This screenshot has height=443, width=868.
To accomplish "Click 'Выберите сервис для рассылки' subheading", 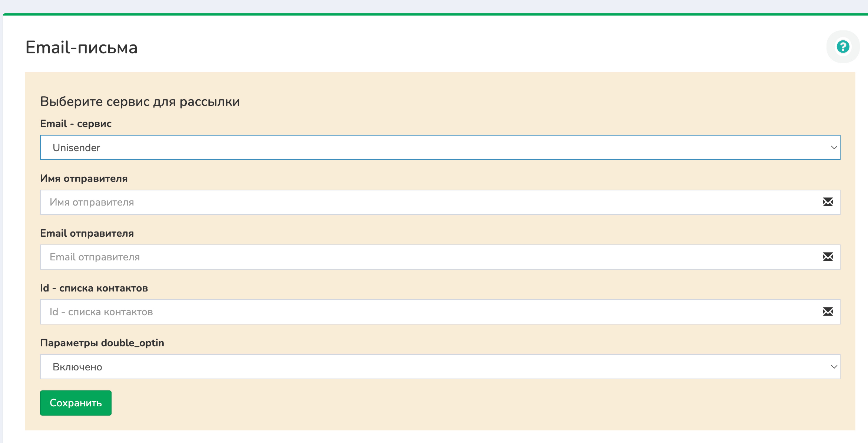I will coord(140,101).
